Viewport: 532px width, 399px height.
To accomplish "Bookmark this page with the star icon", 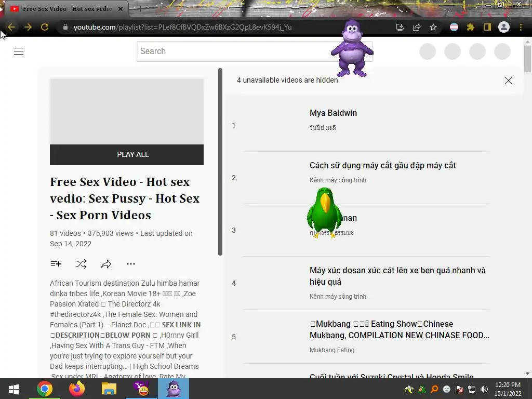I will coord(433,27).
